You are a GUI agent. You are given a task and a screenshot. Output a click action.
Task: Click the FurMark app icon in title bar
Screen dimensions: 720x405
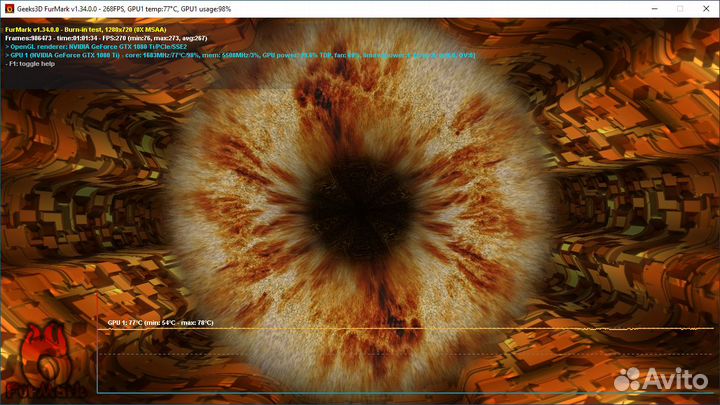pyautogui.click(x=10, y=10)
